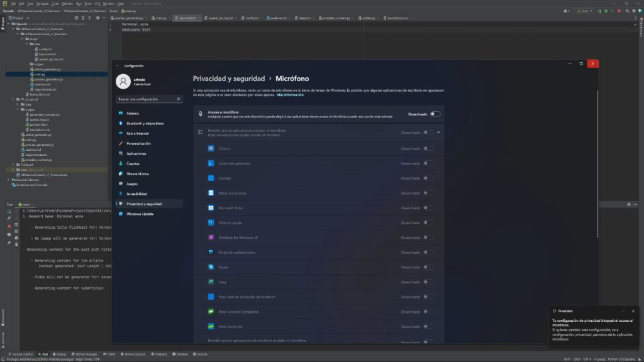Toggle microphone access for Cámara
This screenshot has width=644, height=362.
(x=428, y=148)
